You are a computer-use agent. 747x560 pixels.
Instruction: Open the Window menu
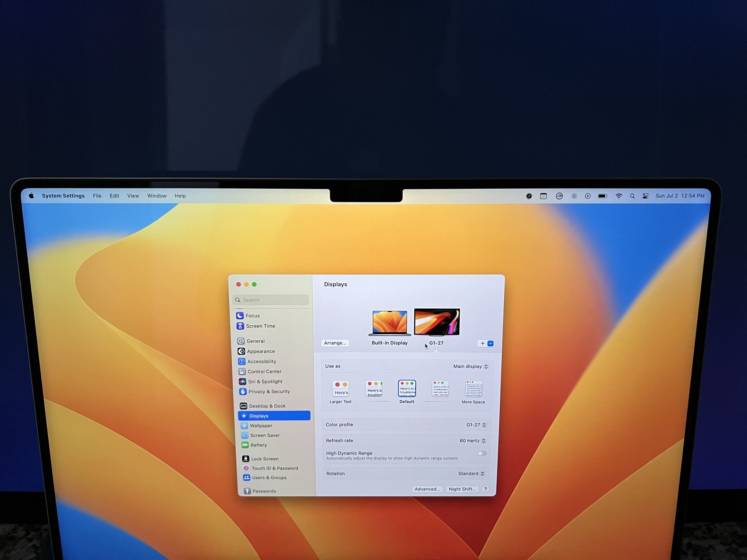pyautogui.click(x=156, y=196)
